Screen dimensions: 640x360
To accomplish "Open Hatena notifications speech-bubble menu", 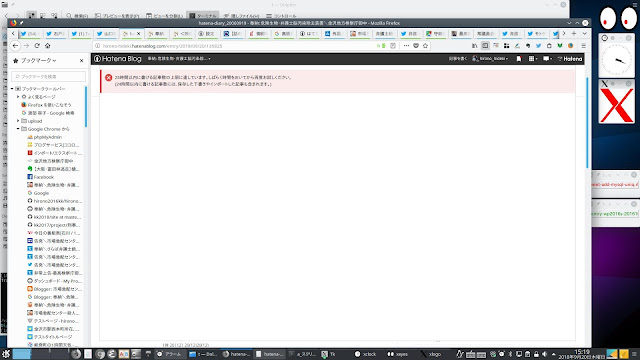I will click(547, 59).
